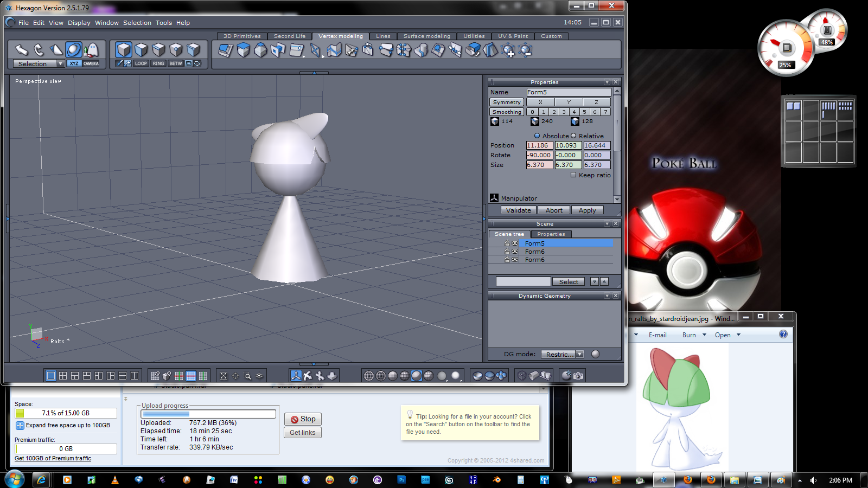Activate the LOOP selection button
The image size is (868, 488).
pyautogui.click(x=141, y=63)
